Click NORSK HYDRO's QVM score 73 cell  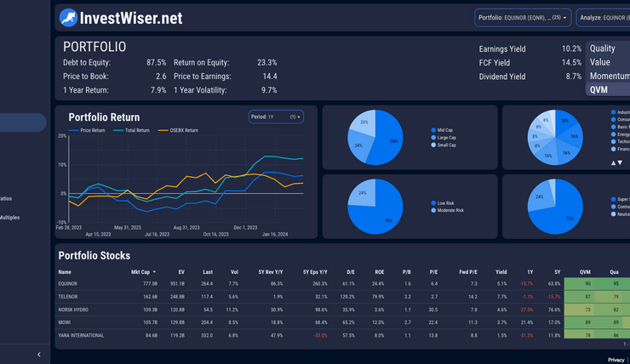(579, 310)
